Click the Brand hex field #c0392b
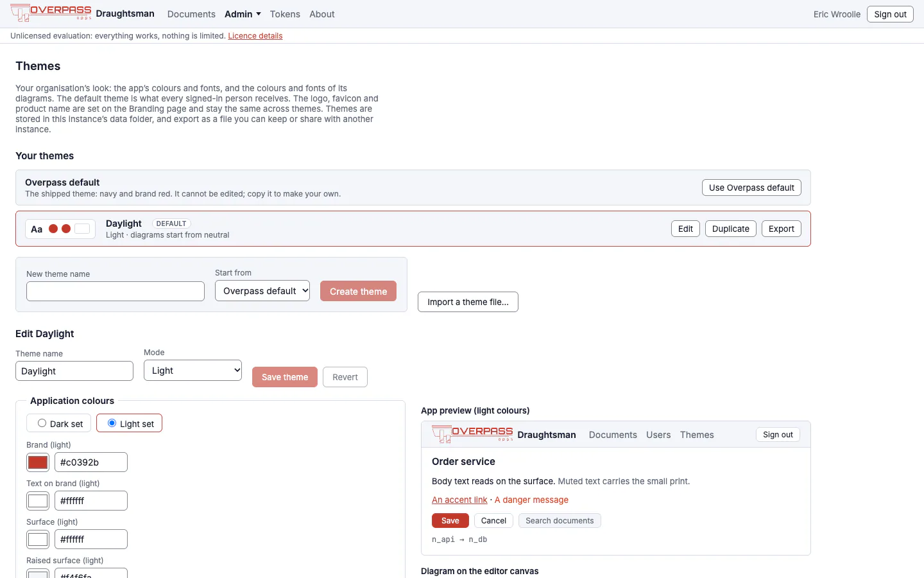The image size is (924, 578). 91,462
